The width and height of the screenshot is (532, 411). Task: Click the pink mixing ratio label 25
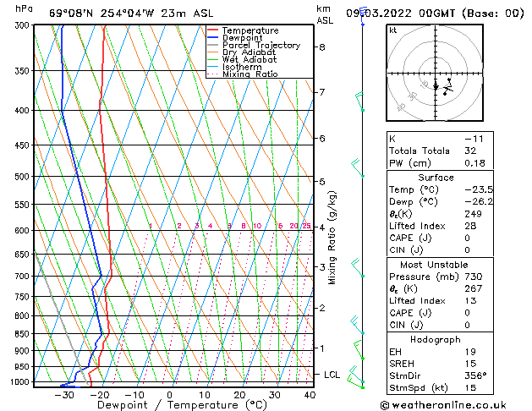click(306, 226)
